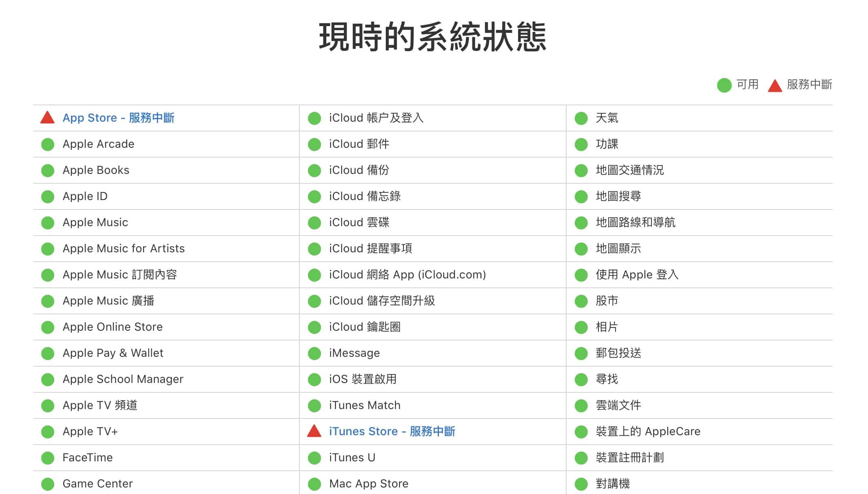
Task: Click the green status dot for Apple Arcade
Action: click(x=48, y=145)
